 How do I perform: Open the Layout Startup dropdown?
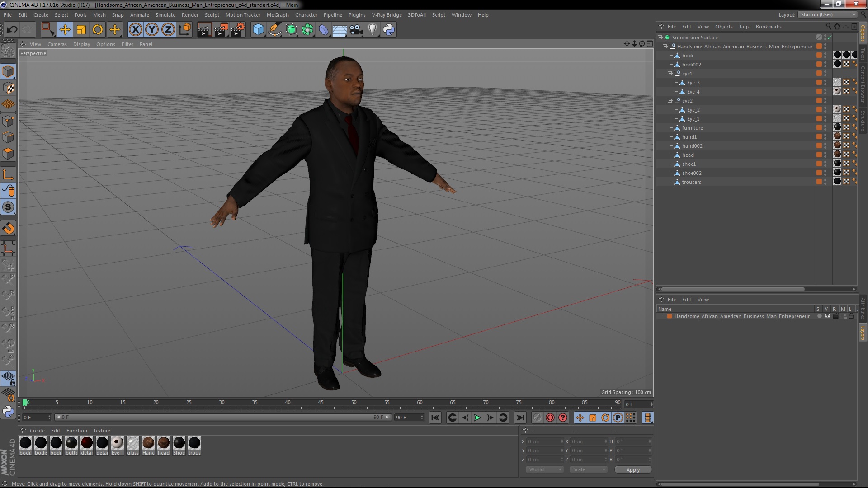pos(827,14)
